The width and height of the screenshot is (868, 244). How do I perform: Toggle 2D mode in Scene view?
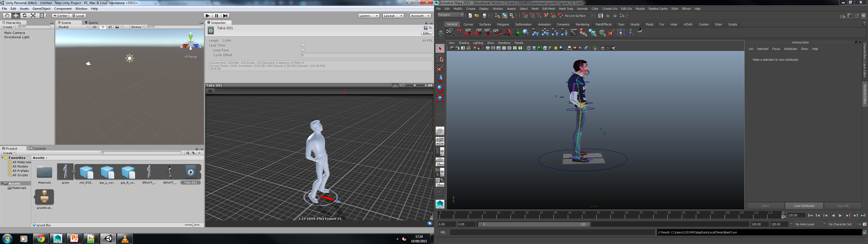point(94,27)
